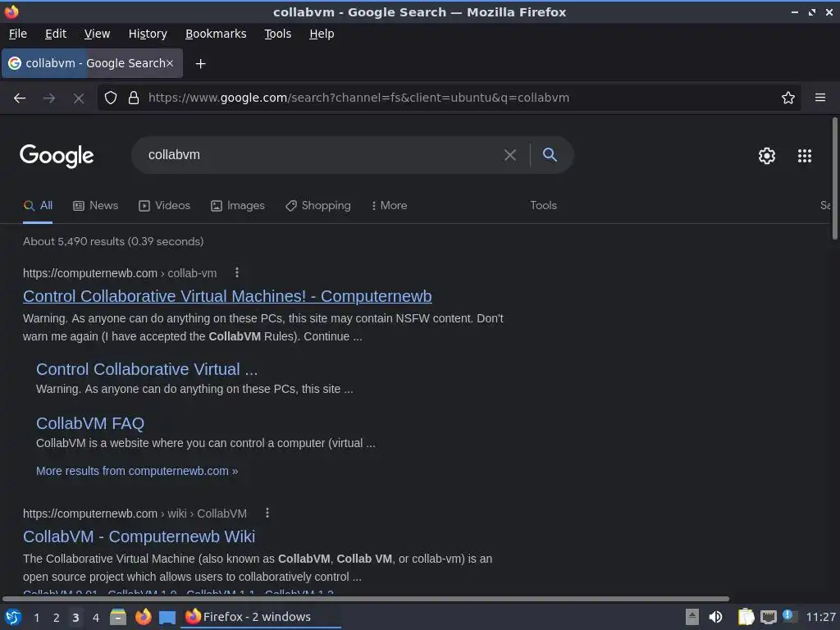
Task: Open the File menu
Action: click(x=18, y=34)
